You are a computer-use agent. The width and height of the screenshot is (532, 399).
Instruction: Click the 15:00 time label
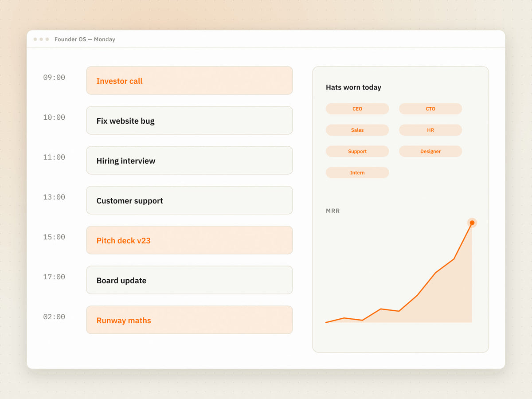[x=54, y=237]
